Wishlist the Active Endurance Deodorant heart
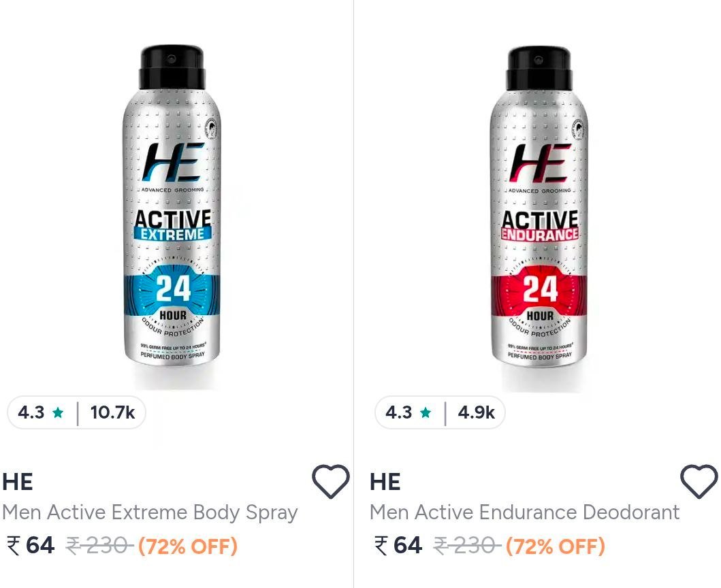This screenshot has width=721, height=588. click(699, 481)
